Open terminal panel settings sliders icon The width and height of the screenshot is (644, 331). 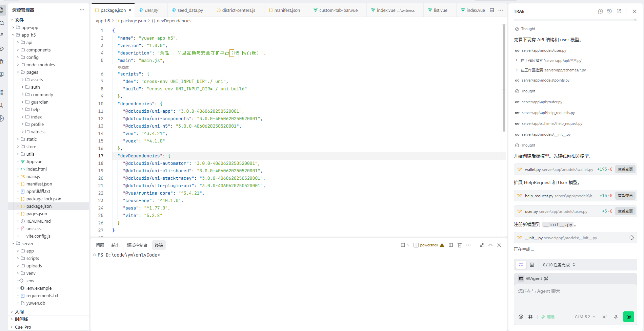point(482,245)
